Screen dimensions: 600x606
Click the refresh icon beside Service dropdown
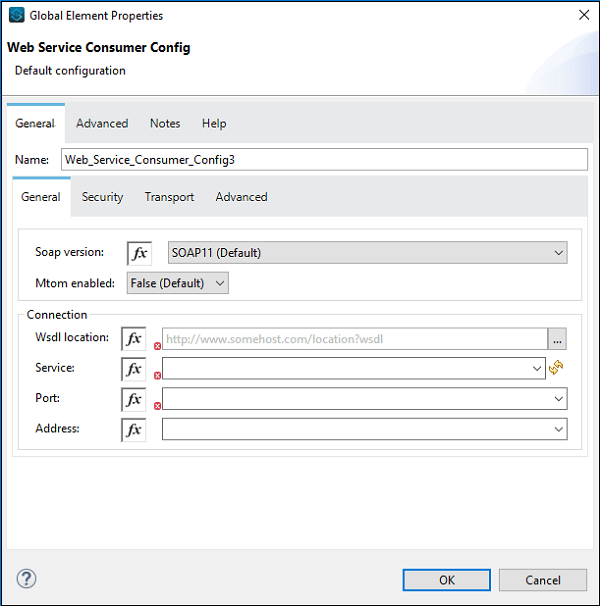click(x=557, y=369)
